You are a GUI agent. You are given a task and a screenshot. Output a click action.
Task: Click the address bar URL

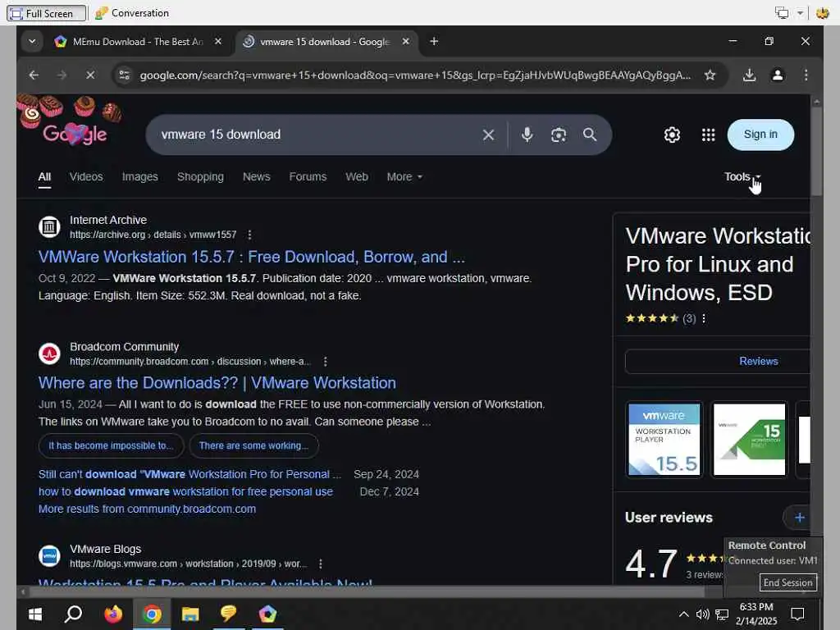click(x=415, y=75)
